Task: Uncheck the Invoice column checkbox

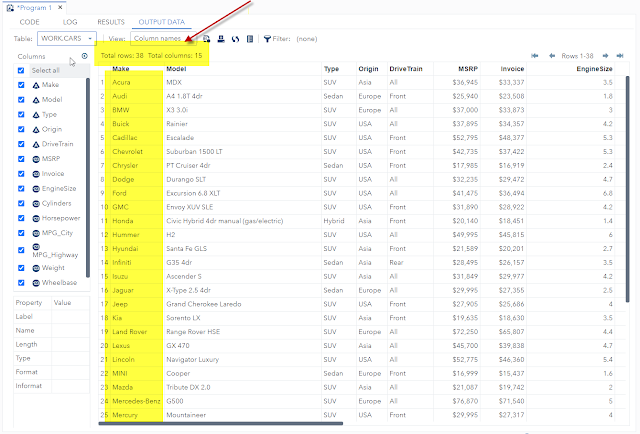Action: tap(21, 174)
